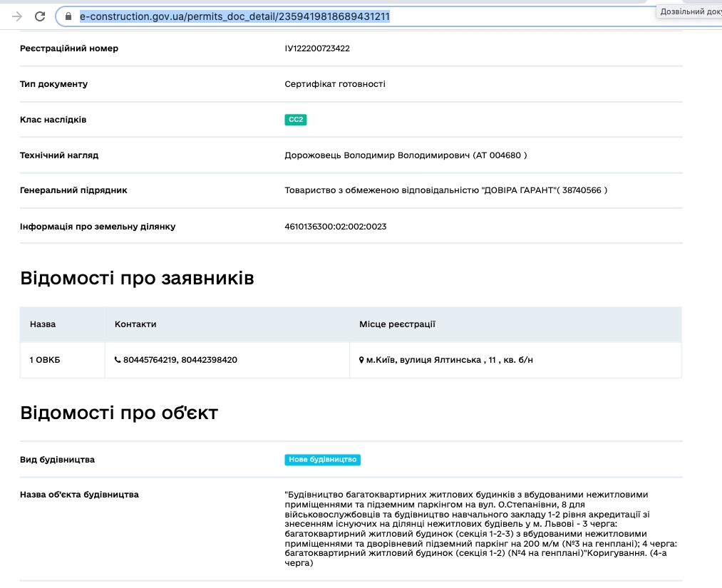Click the Клас наслідків label
Image resolution: width=722 pixels, height=588 pixels.
click(53, 120)
